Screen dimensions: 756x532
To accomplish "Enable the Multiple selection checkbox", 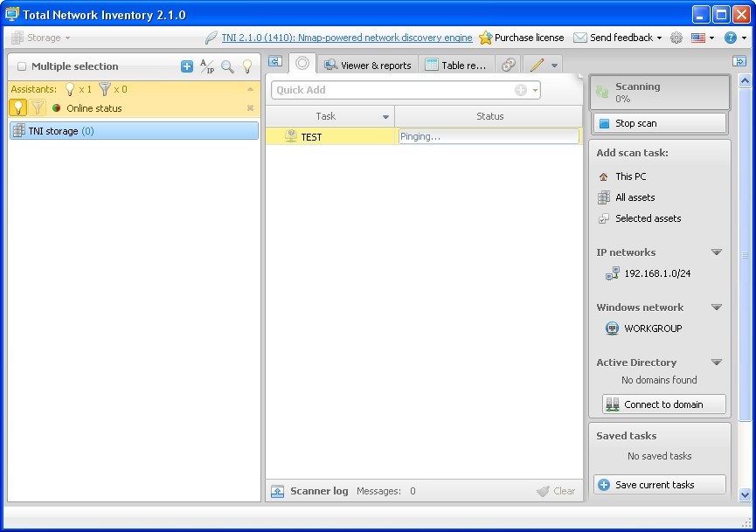I will pos(22,66).
